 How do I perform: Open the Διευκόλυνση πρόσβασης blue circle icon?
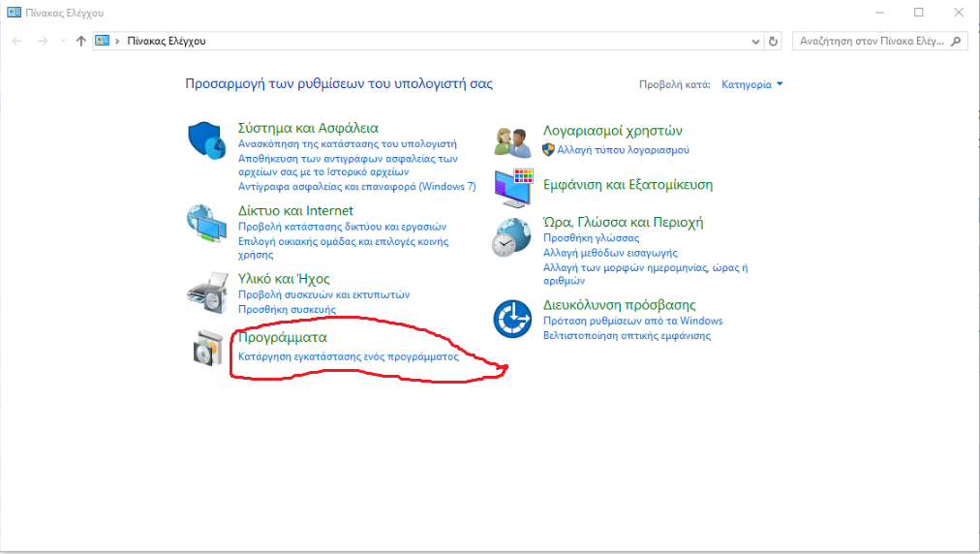pyautogui.click(x=512, y=319)
